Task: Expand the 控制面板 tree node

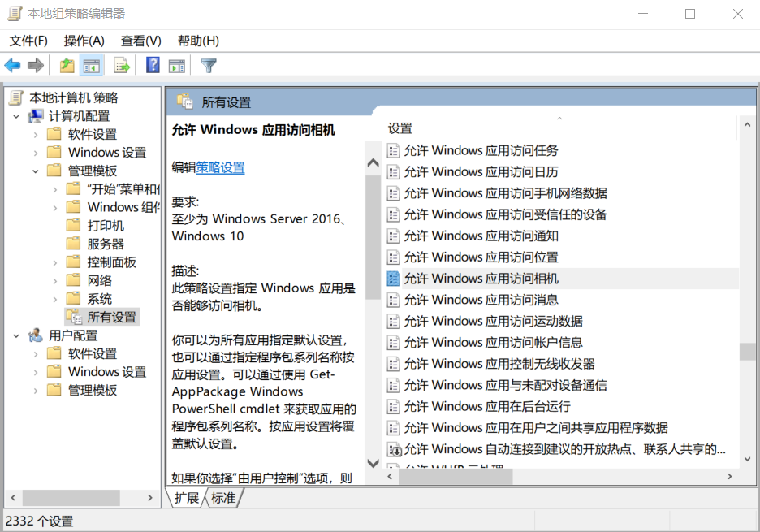Action: click(55, 263)
